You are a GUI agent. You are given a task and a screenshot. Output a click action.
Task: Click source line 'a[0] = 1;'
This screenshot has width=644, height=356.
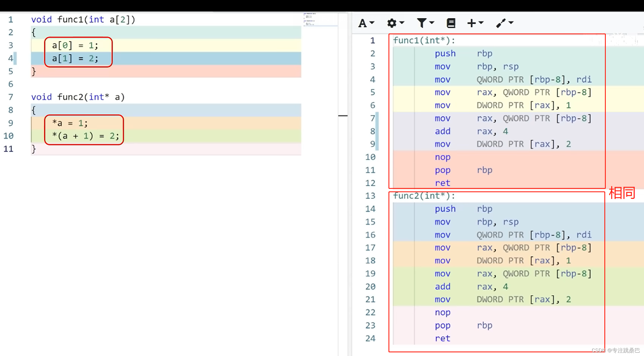75,45
